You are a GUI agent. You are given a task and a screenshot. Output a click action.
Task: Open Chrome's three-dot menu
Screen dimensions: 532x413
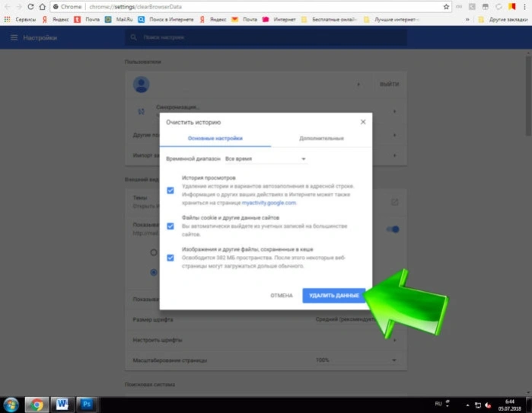point(524,7)
